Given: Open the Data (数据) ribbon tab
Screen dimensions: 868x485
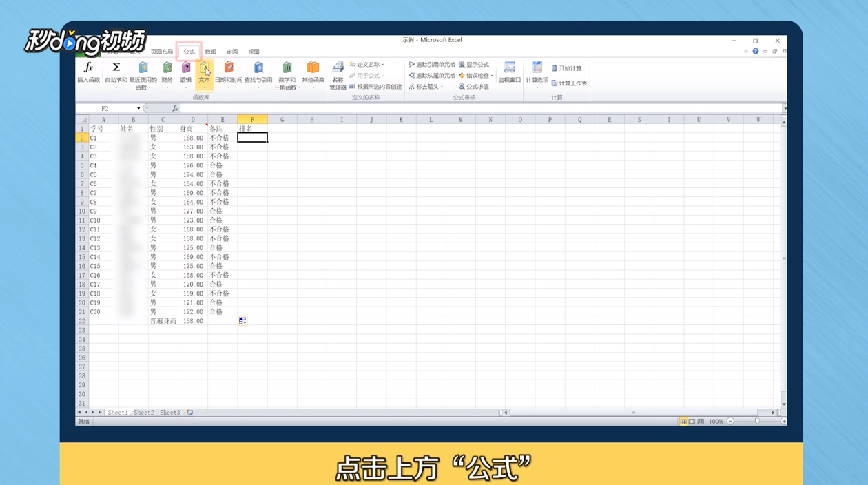Looking at the screenshot, I should (x=211, y=52).
